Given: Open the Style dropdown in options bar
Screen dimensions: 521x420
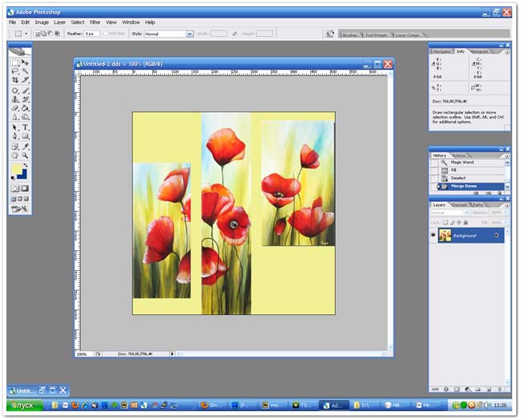Looking at the screenshot, I should [x=190, y=34].
